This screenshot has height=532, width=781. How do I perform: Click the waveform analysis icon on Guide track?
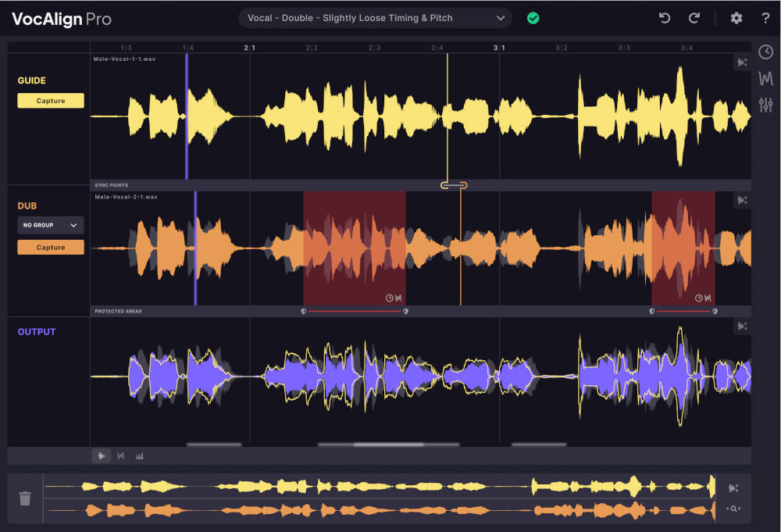tap(742, 62)
